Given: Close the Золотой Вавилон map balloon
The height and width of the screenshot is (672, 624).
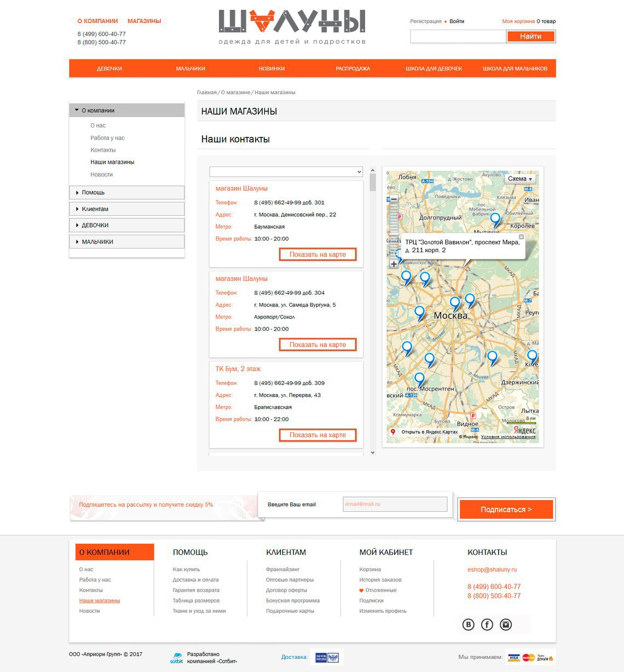Looking at the screenshot, I should [521, 237].
